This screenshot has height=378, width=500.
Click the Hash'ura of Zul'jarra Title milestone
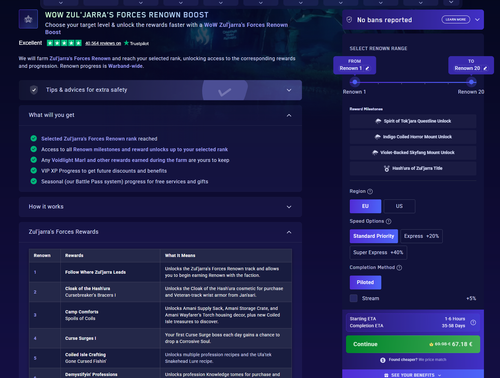coord(413,169)
